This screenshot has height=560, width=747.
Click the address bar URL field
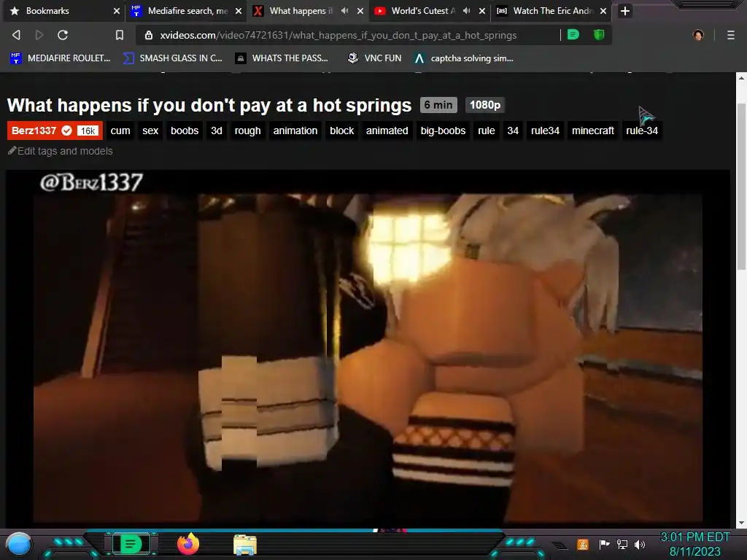338,35
